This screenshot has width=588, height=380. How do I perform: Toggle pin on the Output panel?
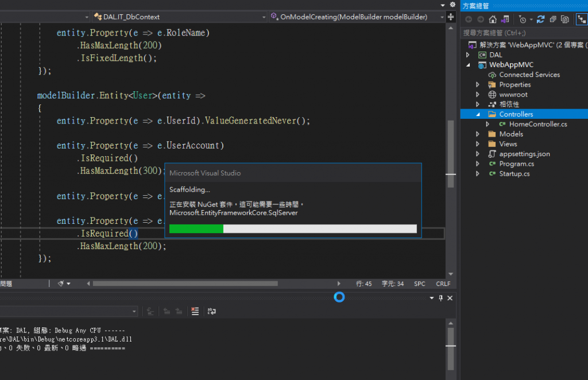tap(441, 298)
